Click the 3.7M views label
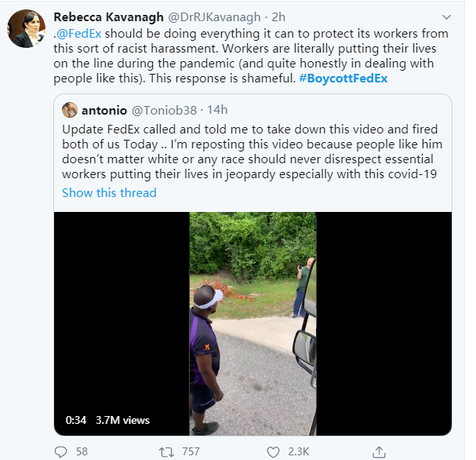 click(x=122, y=420)
